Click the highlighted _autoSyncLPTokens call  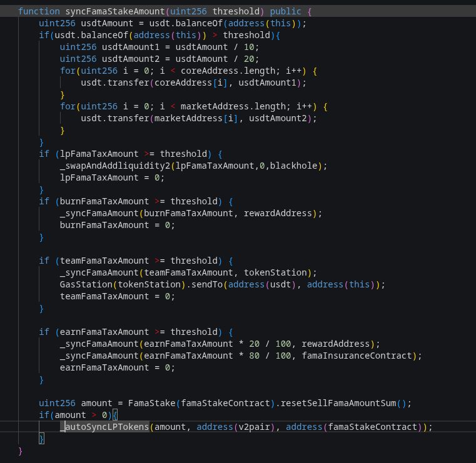tap(104, 427)
